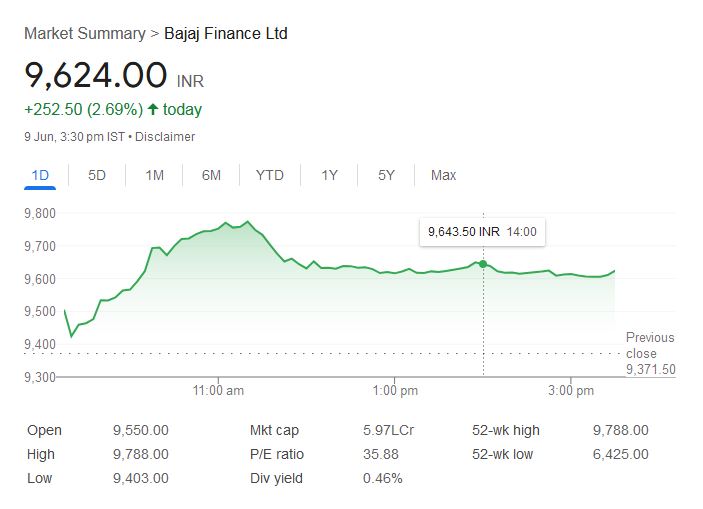Click the green up arrow icon
Screen dimensions: 703x509
[153, 110]
